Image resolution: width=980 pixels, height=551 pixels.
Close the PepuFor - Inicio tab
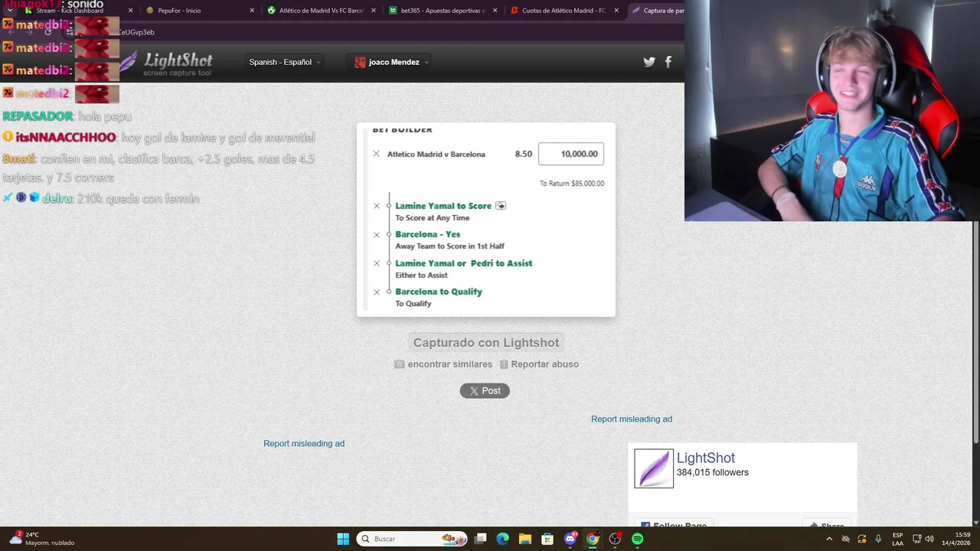pyautogui.click(x=252, y=11)
